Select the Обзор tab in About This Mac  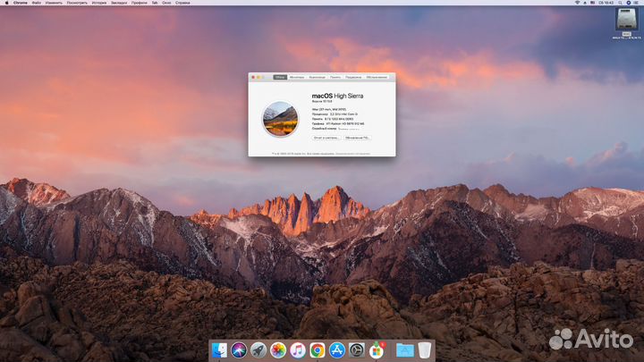point(280,77)
